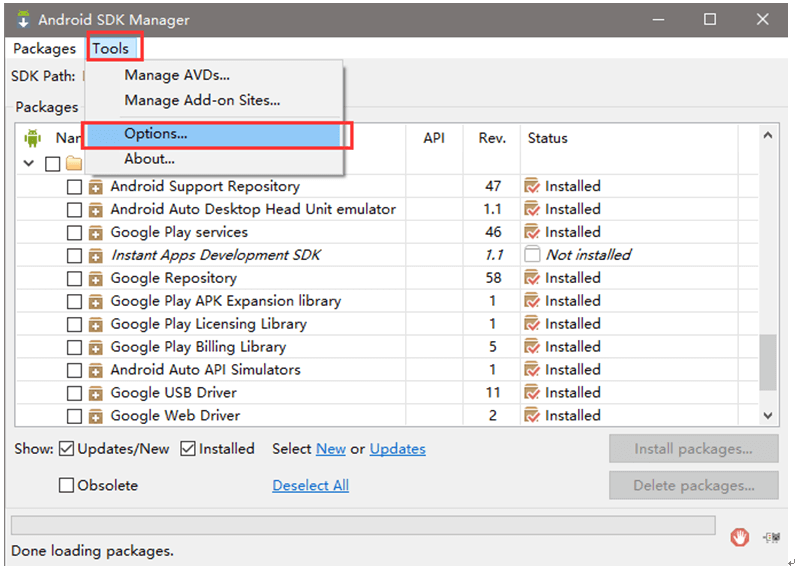Click the red stop hand icon
Screen dimensions: 795x570
pyautogui.click(x=739, y=537)
